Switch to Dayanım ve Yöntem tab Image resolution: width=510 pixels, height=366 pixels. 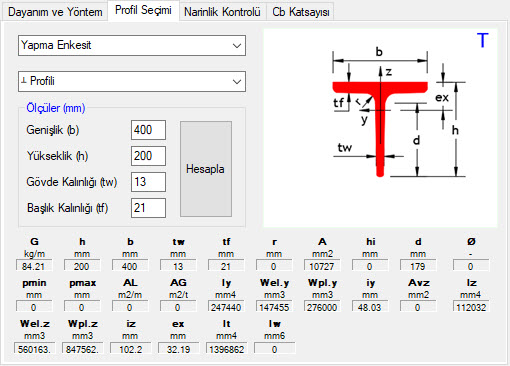[x=55, y=12]
